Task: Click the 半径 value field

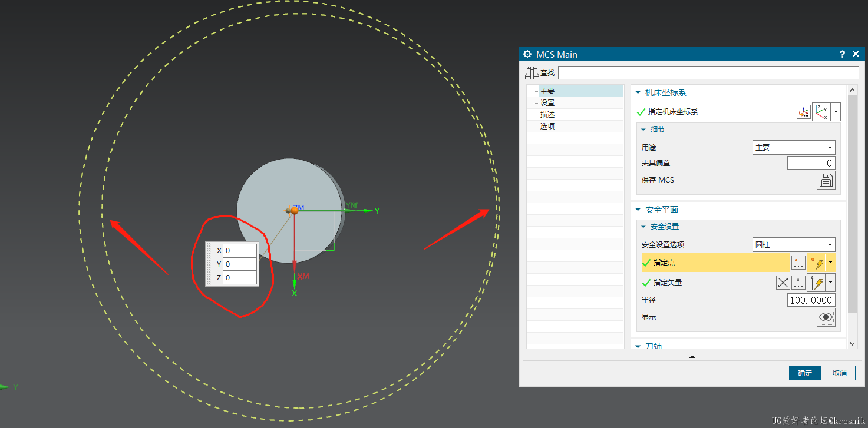Action: tap(811, 300)
